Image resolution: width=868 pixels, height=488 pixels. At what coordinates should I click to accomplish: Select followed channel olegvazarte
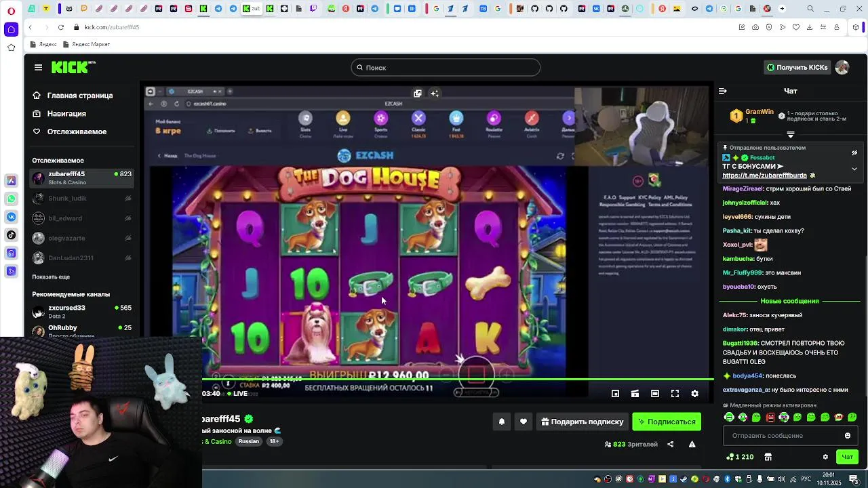pyautogui.click(x=81, y=238)
